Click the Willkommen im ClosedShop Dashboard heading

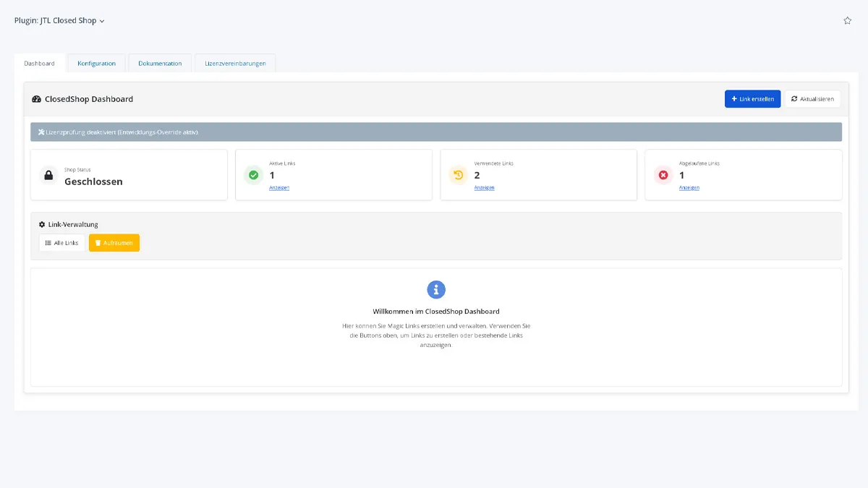436,312
